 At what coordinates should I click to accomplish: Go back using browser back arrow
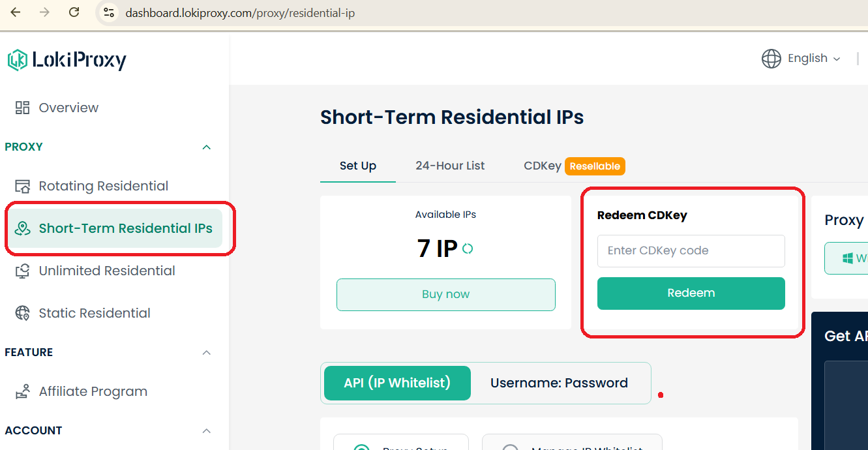16,12
